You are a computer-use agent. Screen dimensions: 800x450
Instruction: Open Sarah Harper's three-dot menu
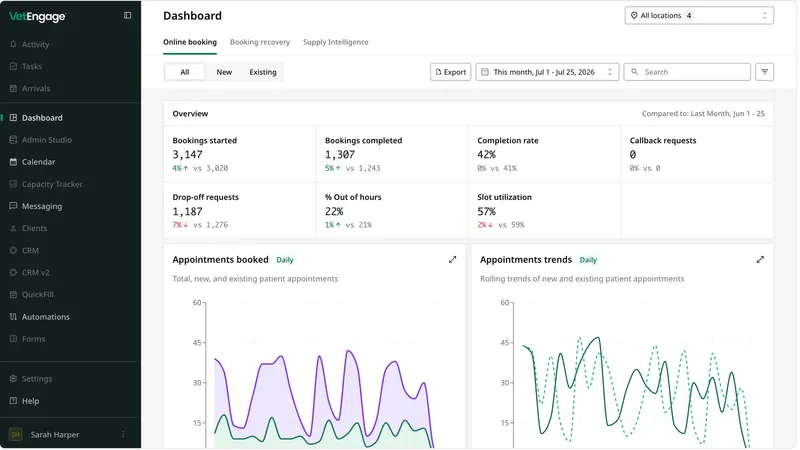pos(123,435)
